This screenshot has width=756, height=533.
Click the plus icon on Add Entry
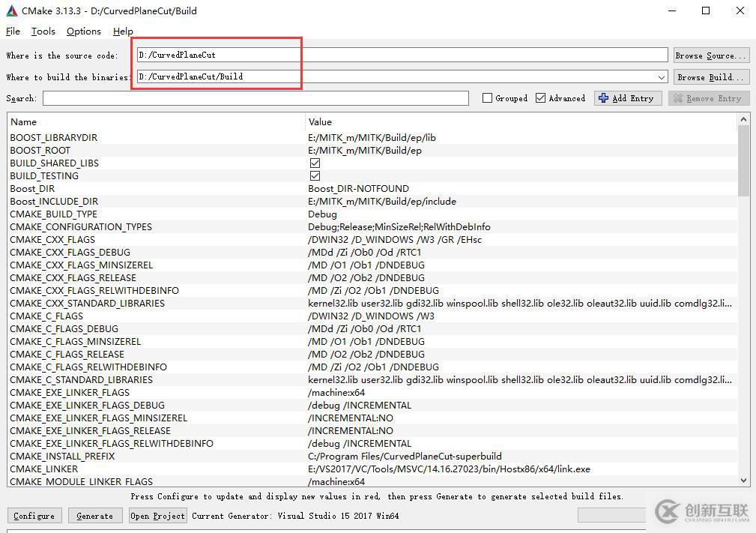point(604,98)
